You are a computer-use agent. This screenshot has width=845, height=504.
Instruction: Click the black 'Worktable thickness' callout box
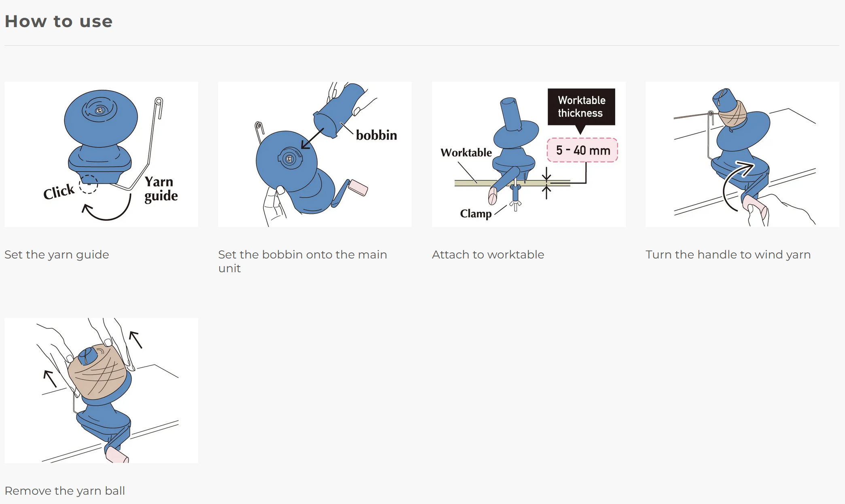[581, 107]
